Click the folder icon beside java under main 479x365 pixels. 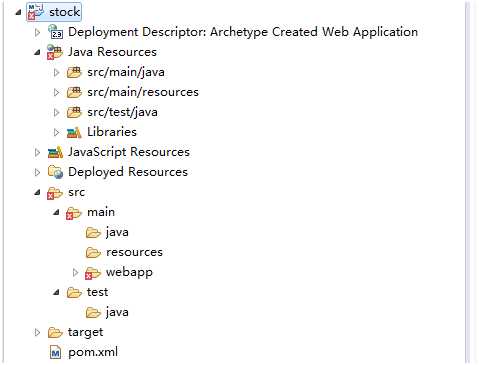point(93,232)
